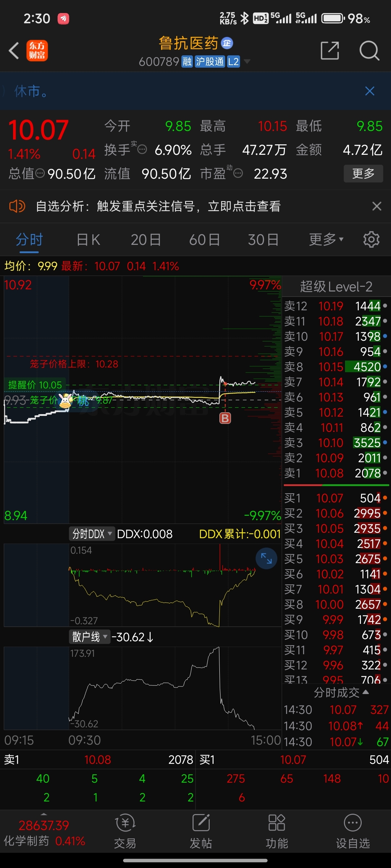
Task: Open the 更多 chart period dropdown
Action: tap(326, 239)
